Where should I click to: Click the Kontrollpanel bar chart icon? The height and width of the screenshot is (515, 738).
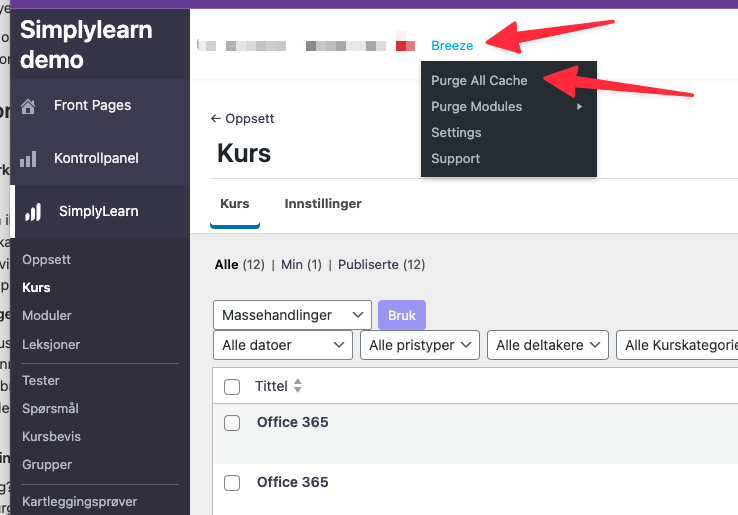pos(29,158)
